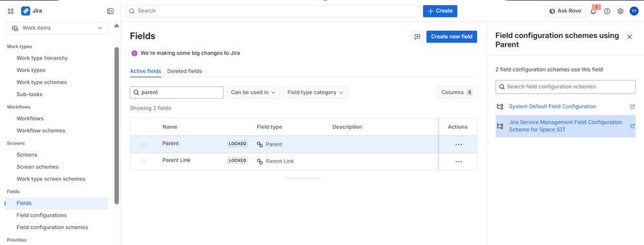Open Sub-tasks in the sidebar
This screenshot has width=644, height=245.
coord(29,94)
